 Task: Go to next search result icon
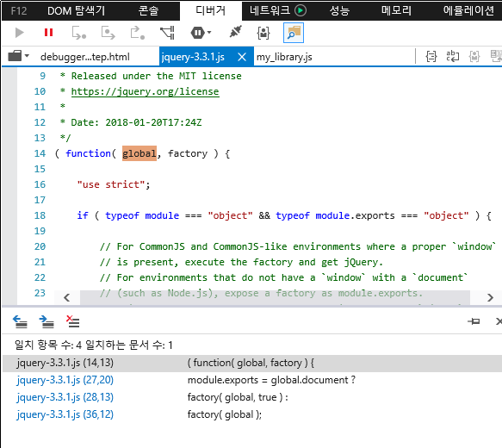(x=46, y=321)
